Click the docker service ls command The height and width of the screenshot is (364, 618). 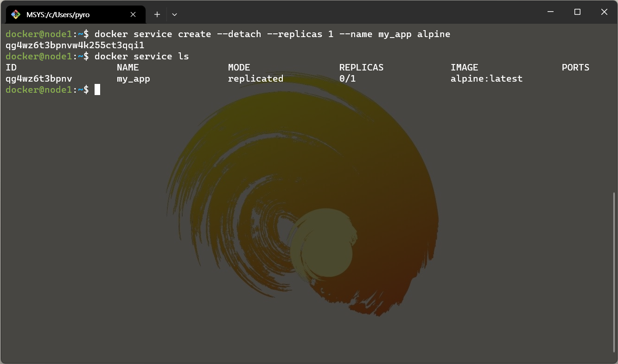pyautogui.click(x=141, y=56)
